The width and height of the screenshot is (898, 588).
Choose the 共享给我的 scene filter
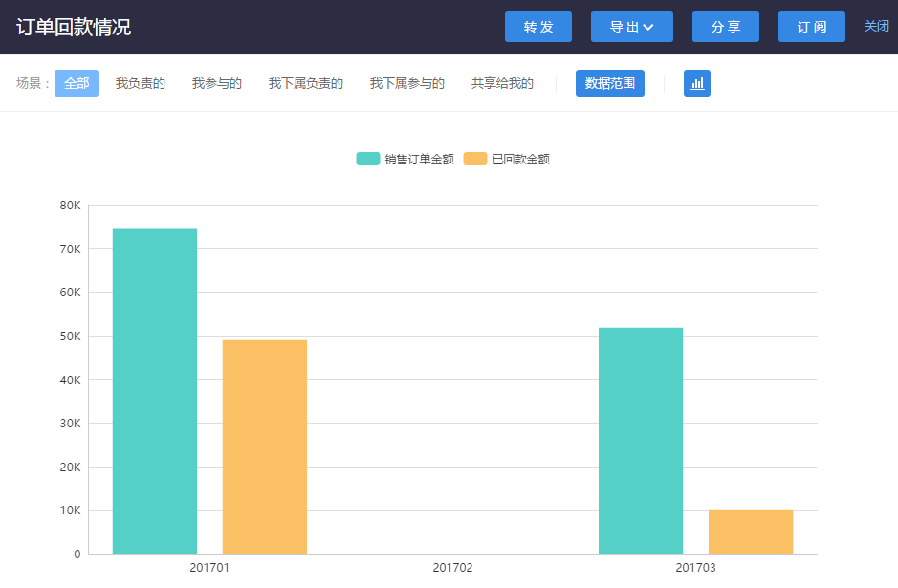click(502, 83)
